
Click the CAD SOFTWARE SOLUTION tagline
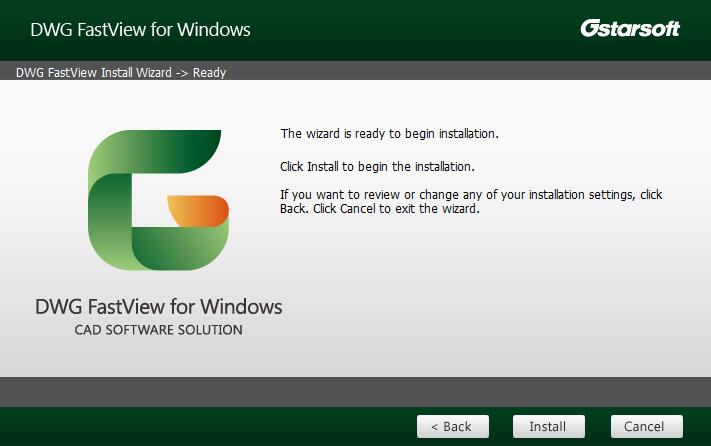(158, 330)
